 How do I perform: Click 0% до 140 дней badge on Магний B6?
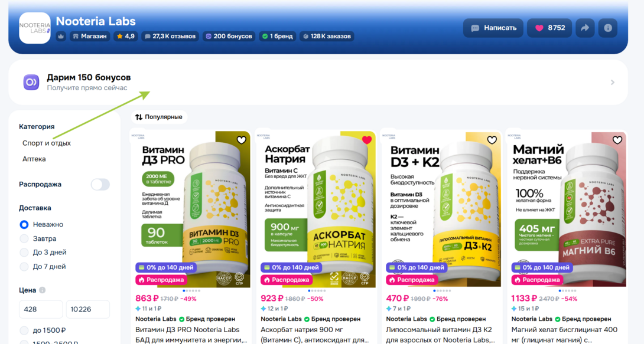[542, 267]
